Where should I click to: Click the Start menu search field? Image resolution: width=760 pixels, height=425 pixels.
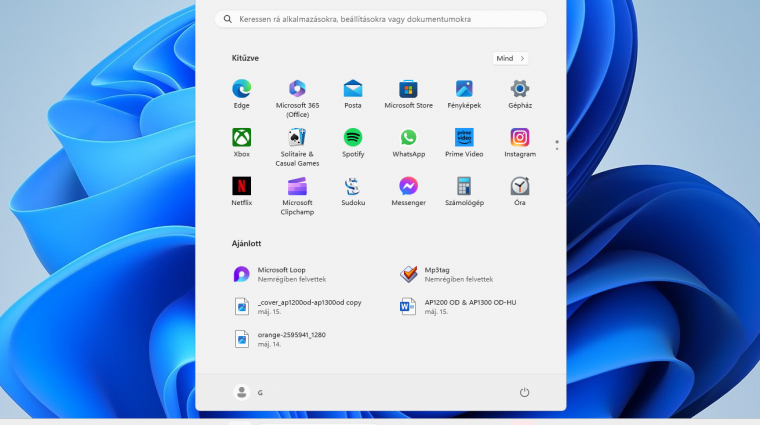[381, 19]
